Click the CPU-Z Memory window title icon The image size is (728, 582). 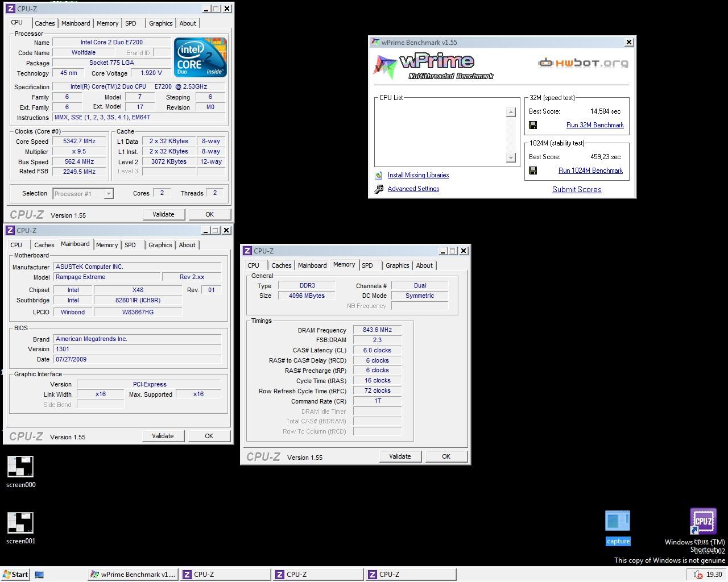[247, 251]
